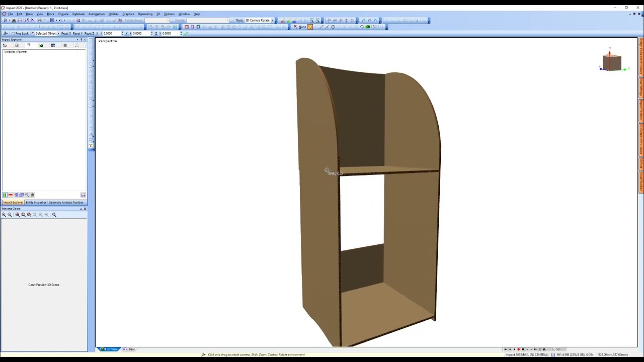Viewport: 644px width, 362px height.
Task: Open the File menu
Action: [10, 14]
